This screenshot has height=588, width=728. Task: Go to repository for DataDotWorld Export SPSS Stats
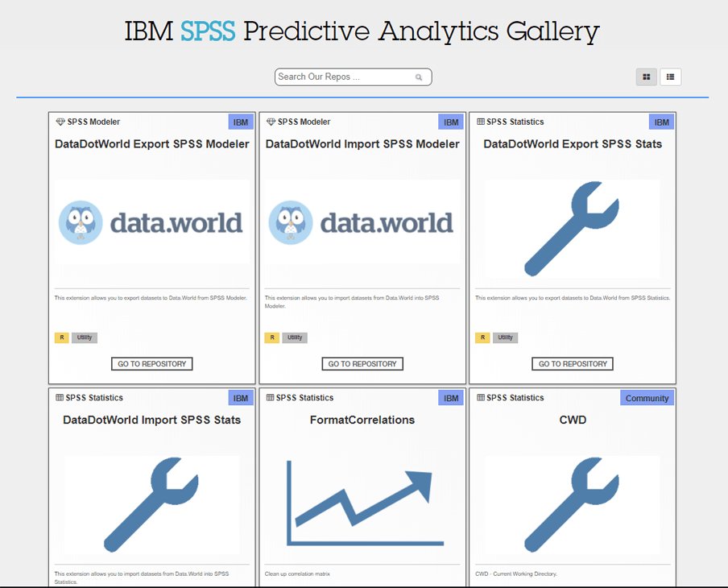(573, 363)
